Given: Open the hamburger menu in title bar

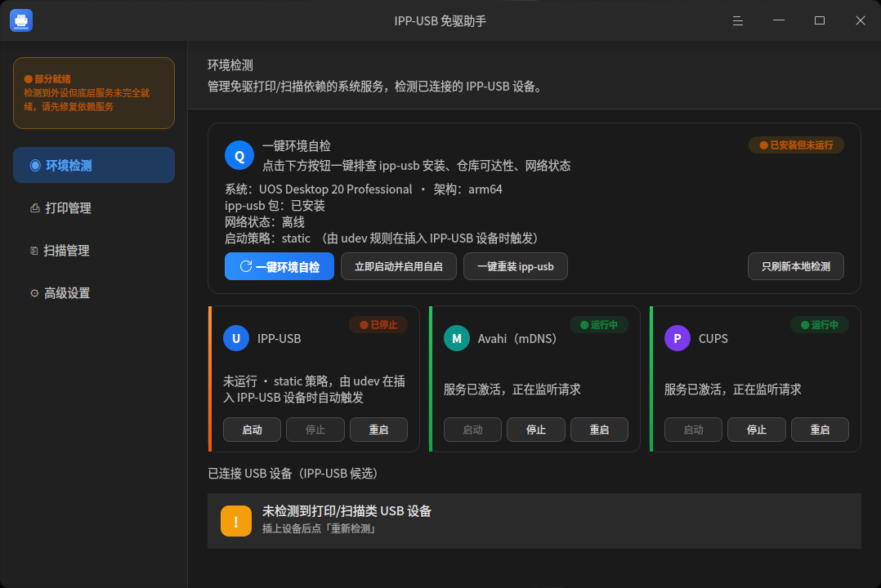Looking at the screenshot, I should (738, 20).
